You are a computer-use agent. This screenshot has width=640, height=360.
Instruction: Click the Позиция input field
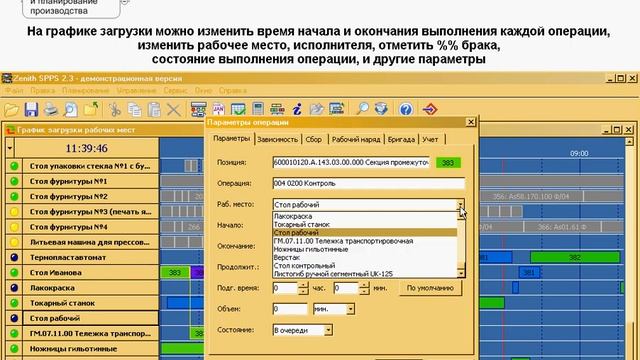(x=351, y=162)
